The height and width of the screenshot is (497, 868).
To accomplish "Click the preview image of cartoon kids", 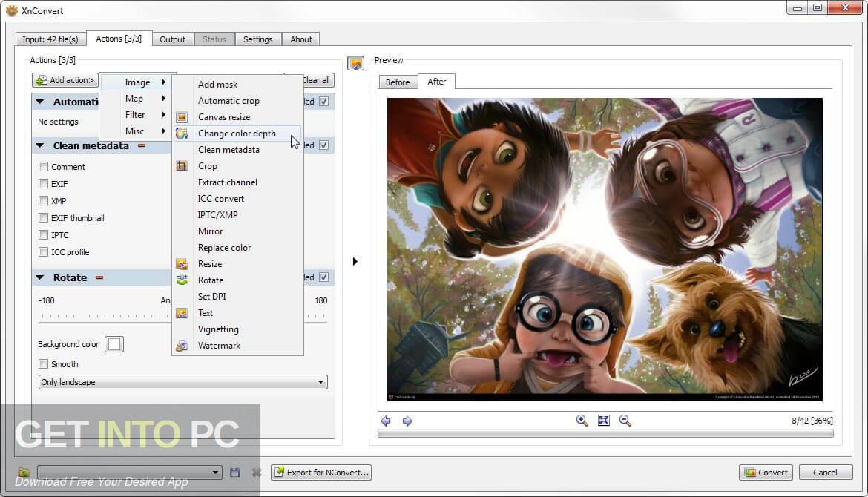I will [x=605, y=249].
